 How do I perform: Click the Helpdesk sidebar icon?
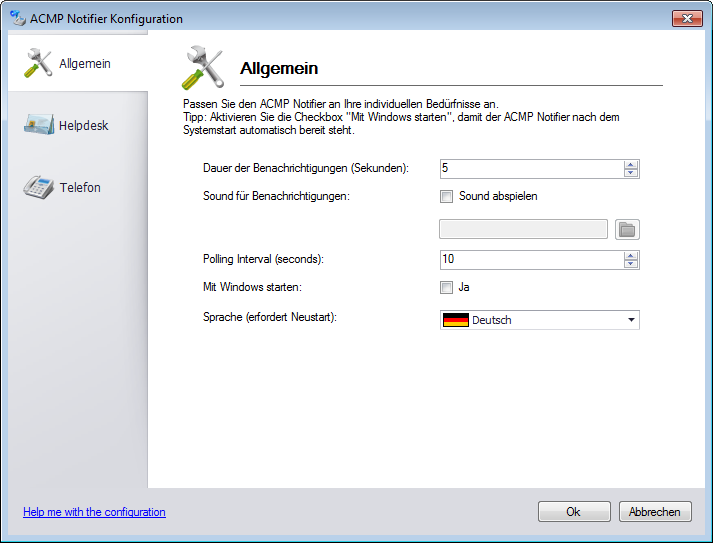tap(37, 126)
